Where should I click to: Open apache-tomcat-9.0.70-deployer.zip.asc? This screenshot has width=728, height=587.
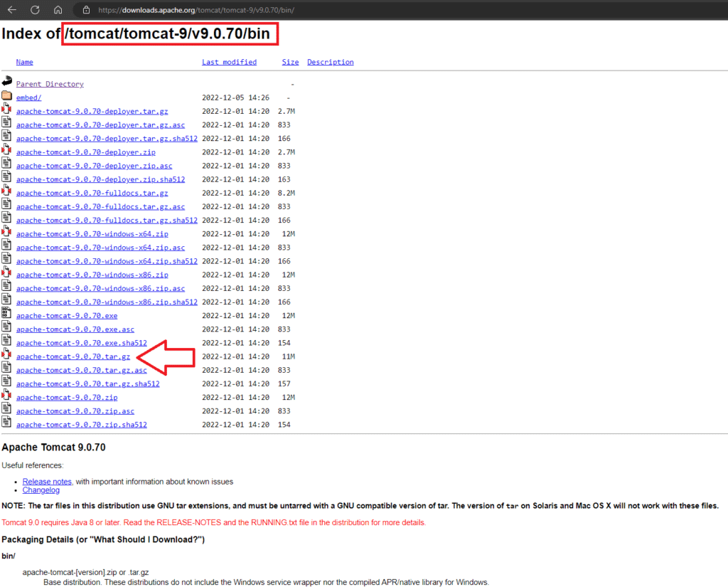coord(95,166)
